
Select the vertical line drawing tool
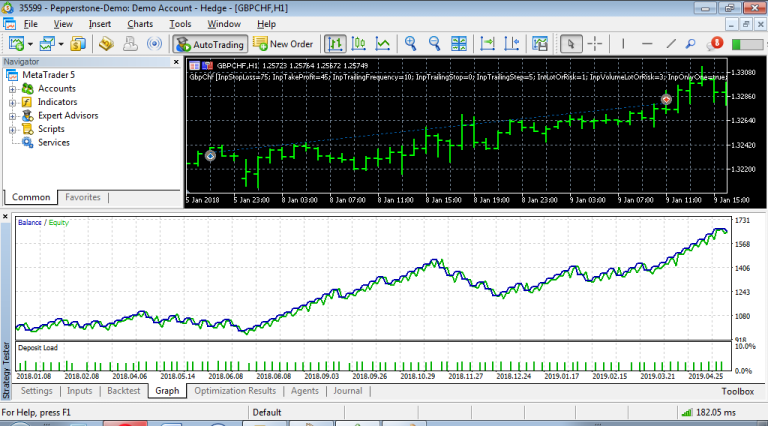[623, 44]
